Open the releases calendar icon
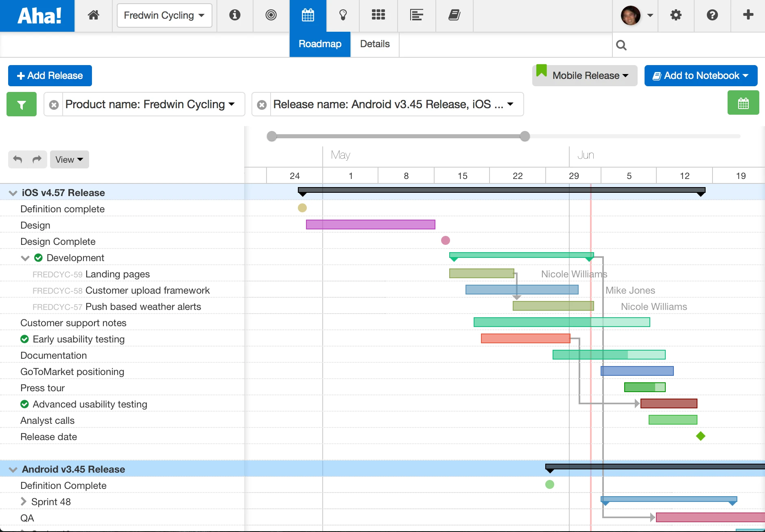This screenshot has width=765, height=532. [308, 15]
